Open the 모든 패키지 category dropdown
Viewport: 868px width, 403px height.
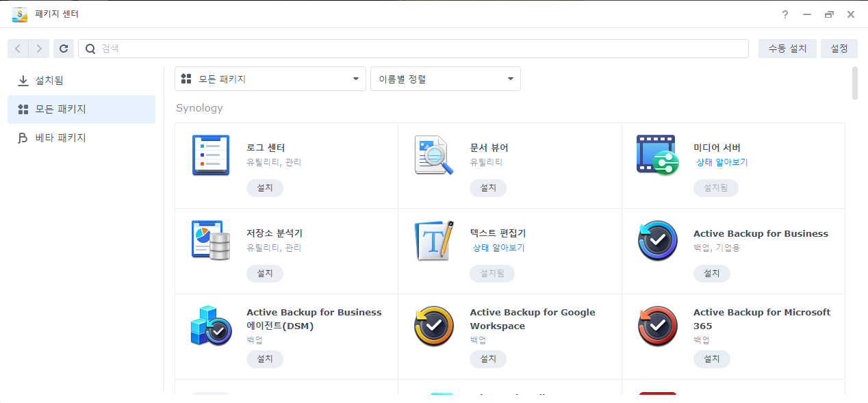click(x=270, y=79)
